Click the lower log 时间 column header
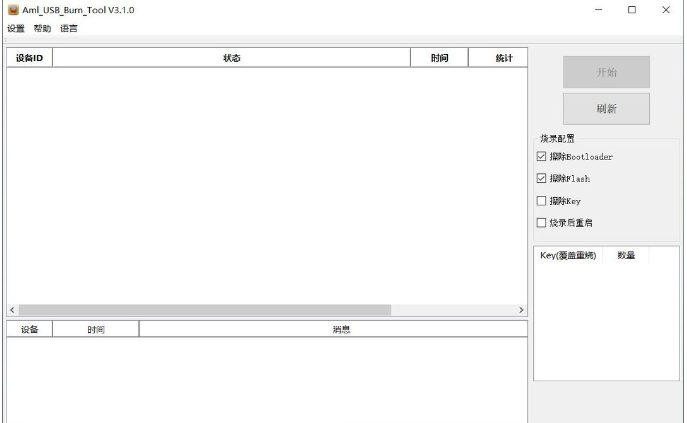 pos(96,329)
